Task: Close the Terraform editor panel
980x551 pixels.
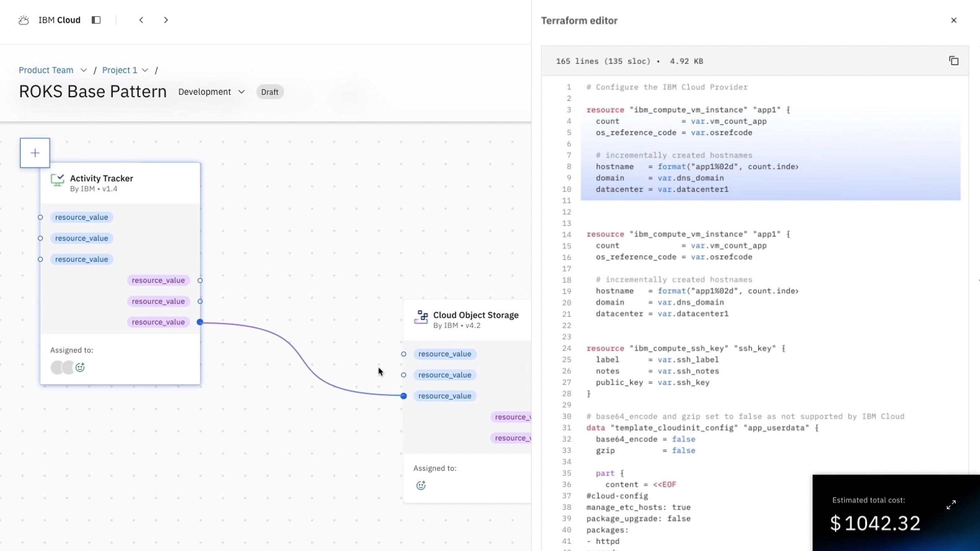Action: click(953, 21)
